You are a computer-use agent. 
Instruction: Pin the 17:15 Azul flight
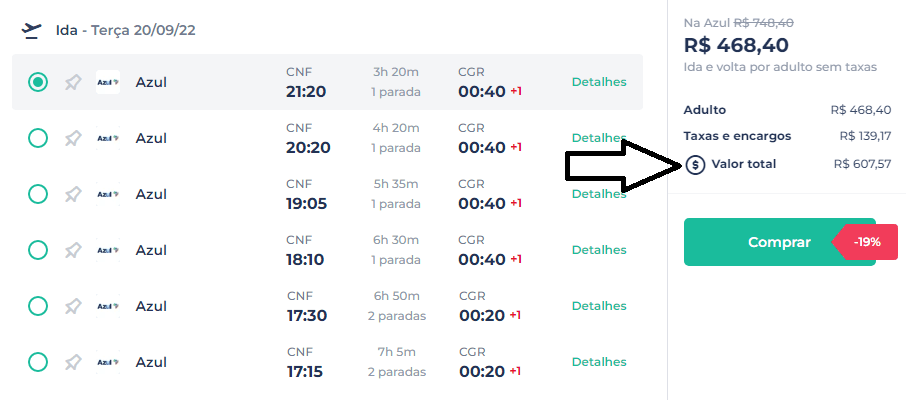click(73, 362)
